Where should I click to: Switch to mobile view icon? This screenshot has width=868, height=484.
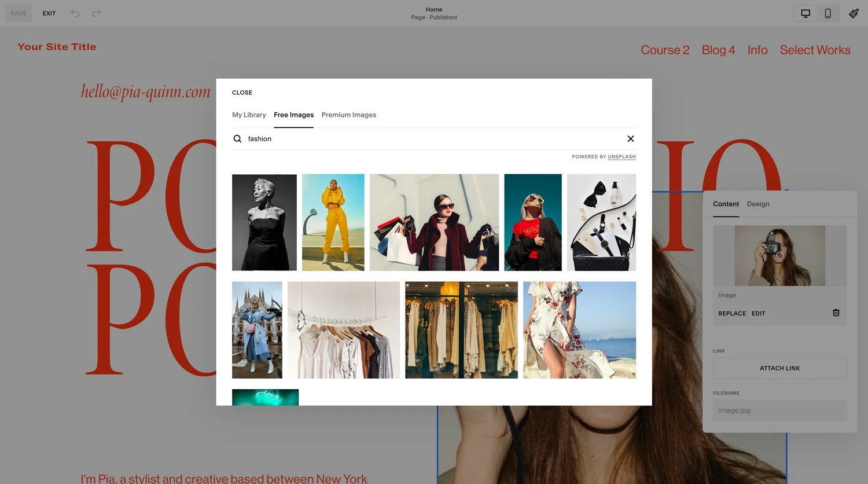pos(828,13)
